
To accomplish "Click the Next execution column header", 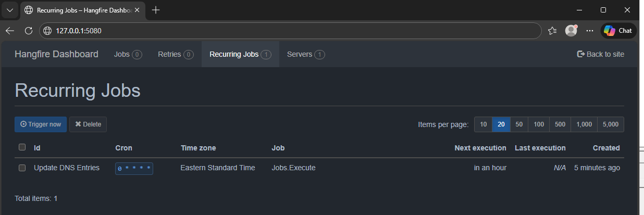I will (x=480, y=148).
